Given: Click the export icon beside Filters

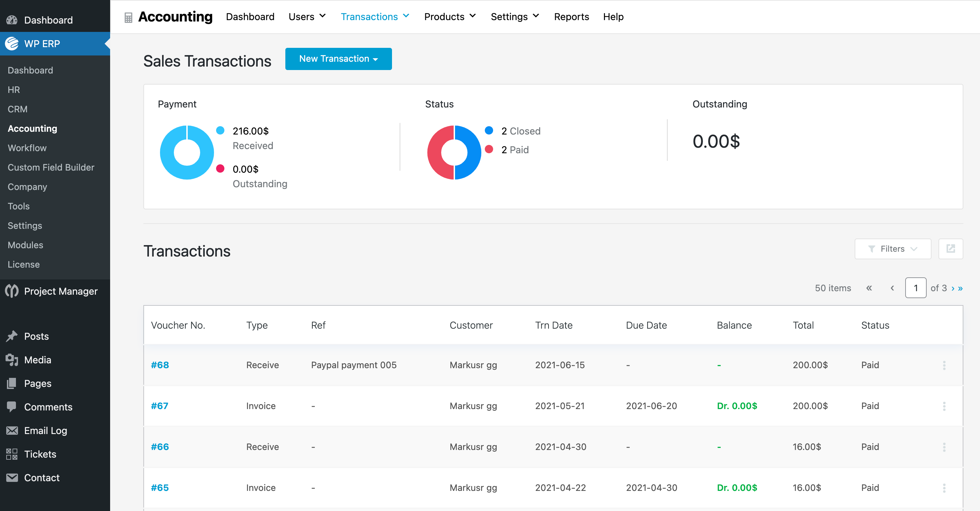Looking at the screenshot, I should pyautogui.click(x=951, y=249).
